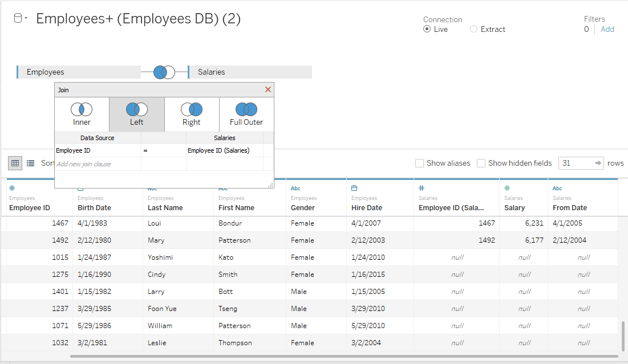This screenshot has width=628, height=364.
Task: Select the Left join tab in the Join dialog
Action: pyautogui.click(x=136, y=113)
